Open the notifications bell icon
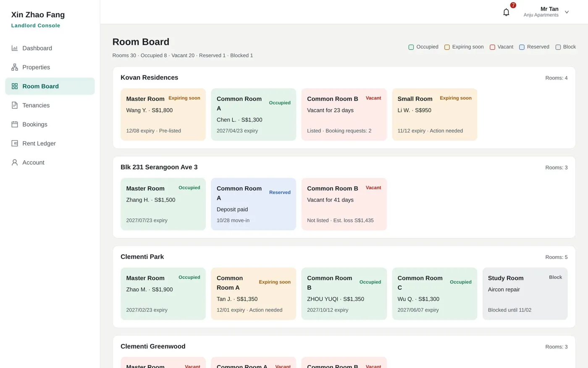The image size is (588, 368). pyautogui.click(x=506, y=12)
